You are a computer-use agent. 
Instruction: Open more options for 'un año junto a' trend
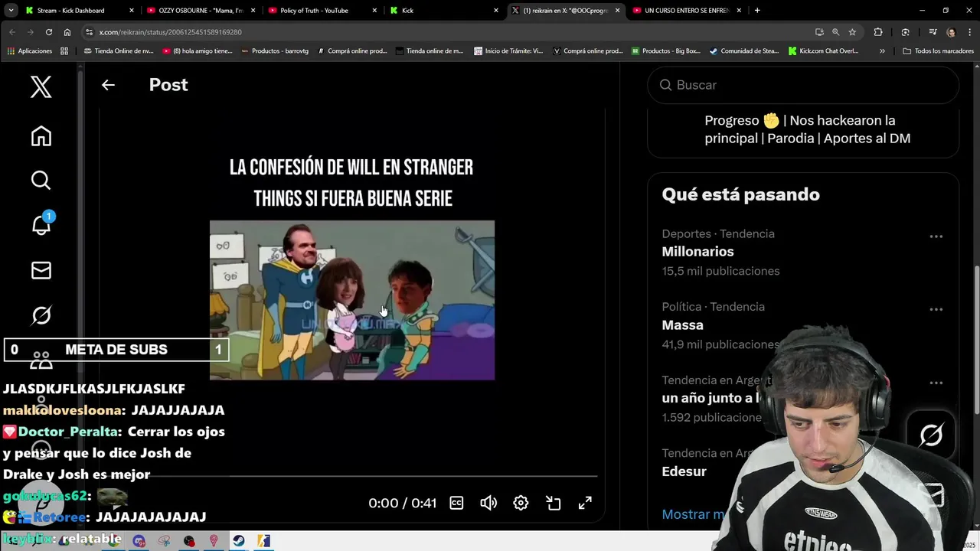coord(936,383)
